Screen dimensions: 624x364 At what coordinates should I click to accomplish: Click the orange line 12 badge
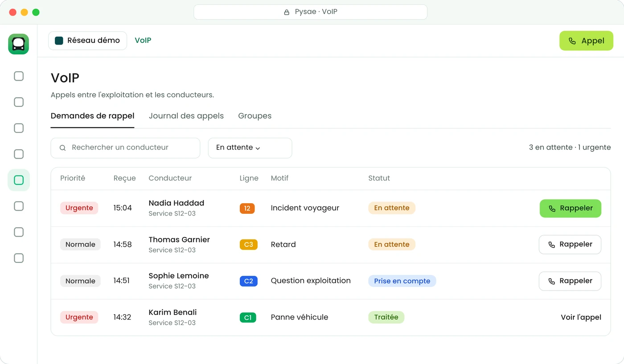pyautogui.click(x=247, y=208)
